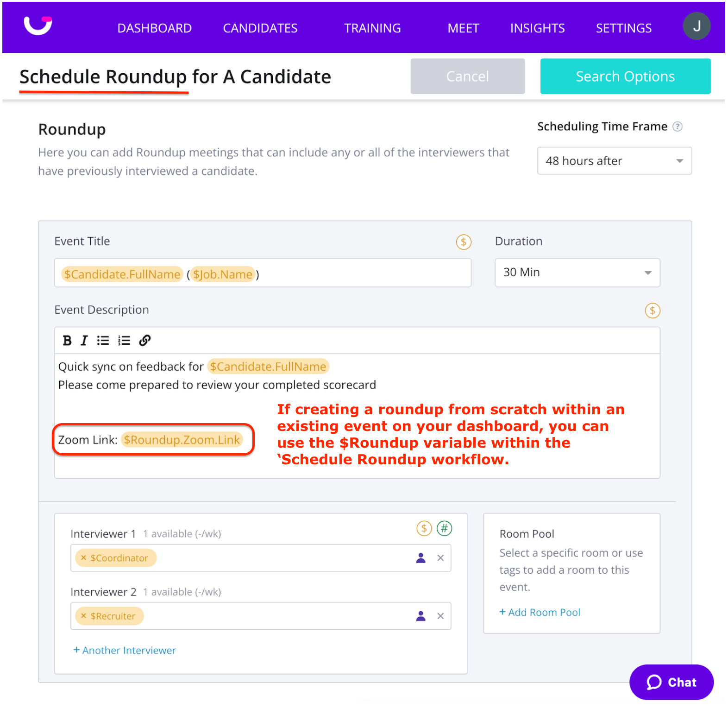The image size is (728, 709).
Task: Click the Add Room Pool link
Action: [x=540, y=612]
